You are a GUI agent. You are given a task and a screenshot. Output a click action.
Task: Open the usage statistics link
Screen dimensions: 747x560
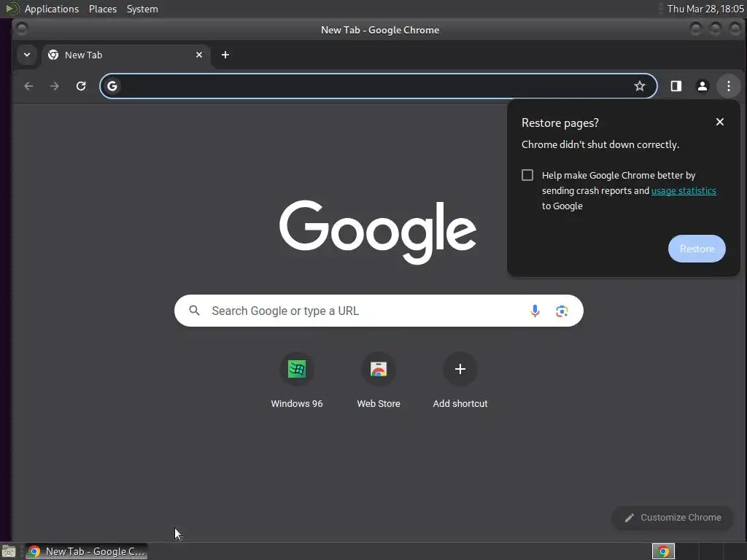[x=684, y=190]
